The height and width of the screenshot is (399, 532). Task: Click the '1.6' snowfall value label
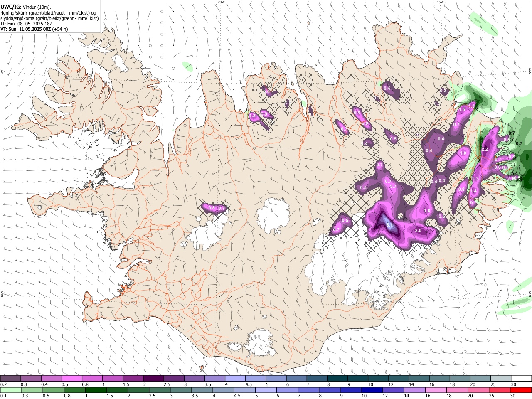tap(427, 211)
